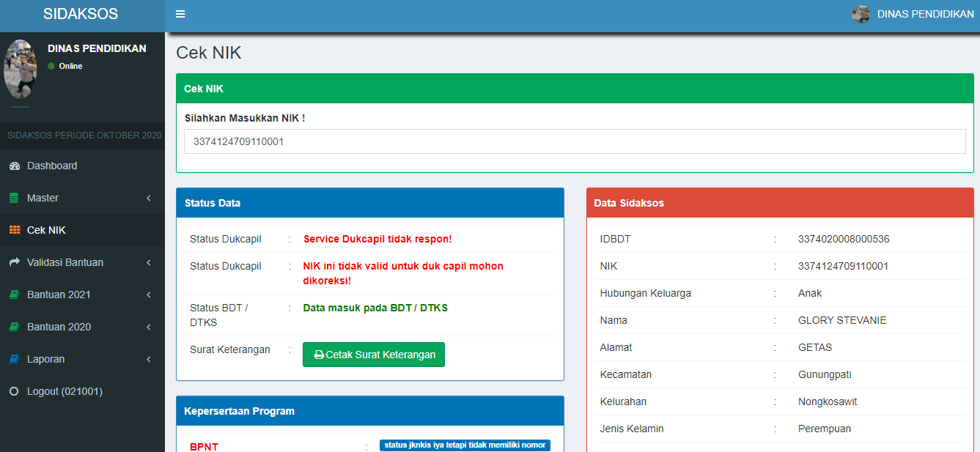Open the Validasi Bantuan menu item
Screen dimensions: 980x452
(82, 262)
